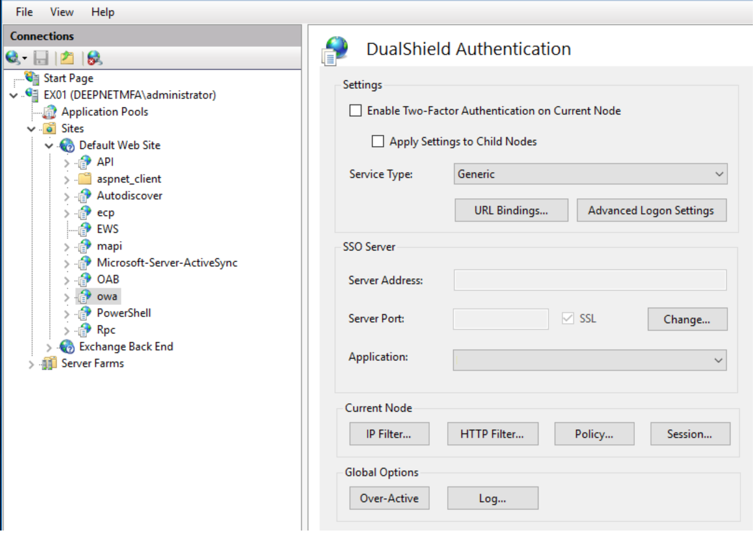
Task: Open the Application dropdown in SSO Server
Action: pos(589,360)
